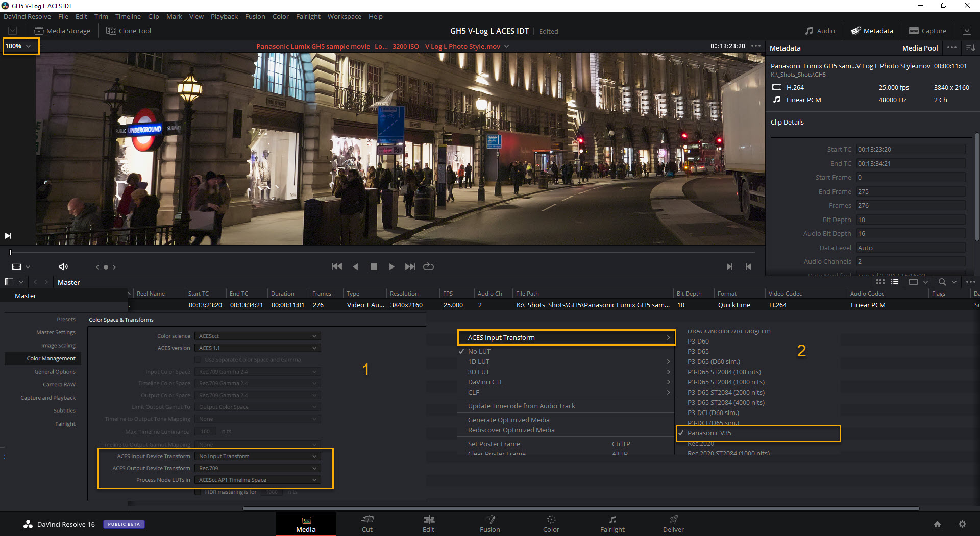Click the media pool horizontal scrollbar

coord(581,508)
